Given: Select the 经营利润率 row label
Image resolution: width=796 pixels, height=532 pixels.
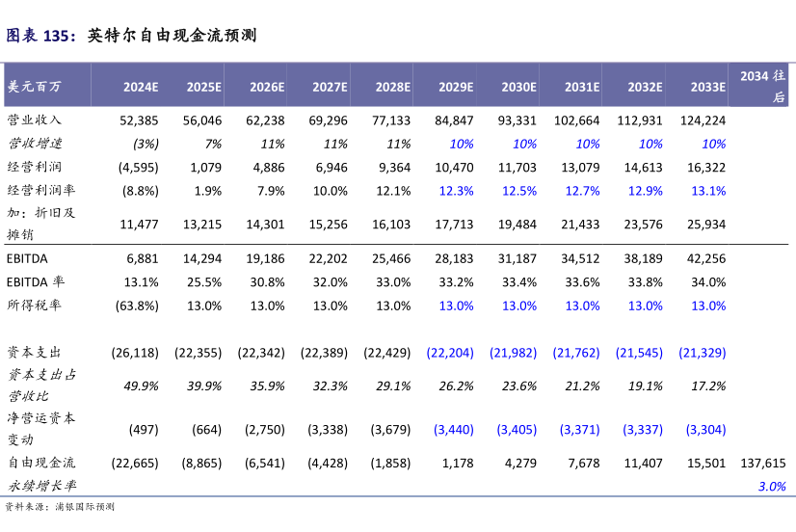Looking at the screenshot, I should click(x=40, y=191).
